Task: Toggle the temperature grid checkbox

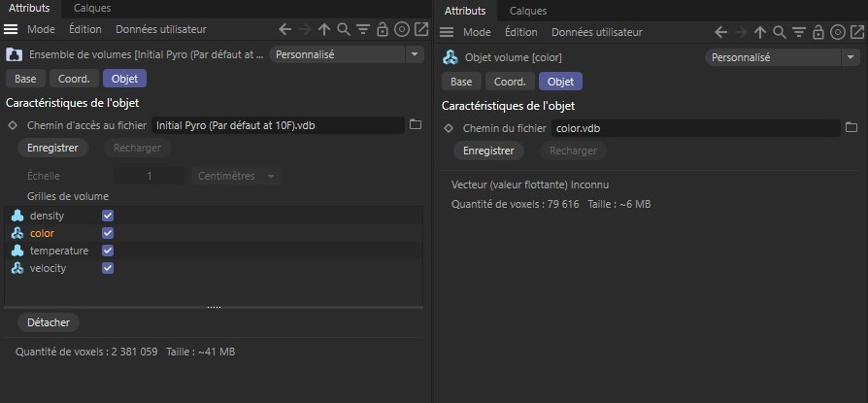Action: 108,251
